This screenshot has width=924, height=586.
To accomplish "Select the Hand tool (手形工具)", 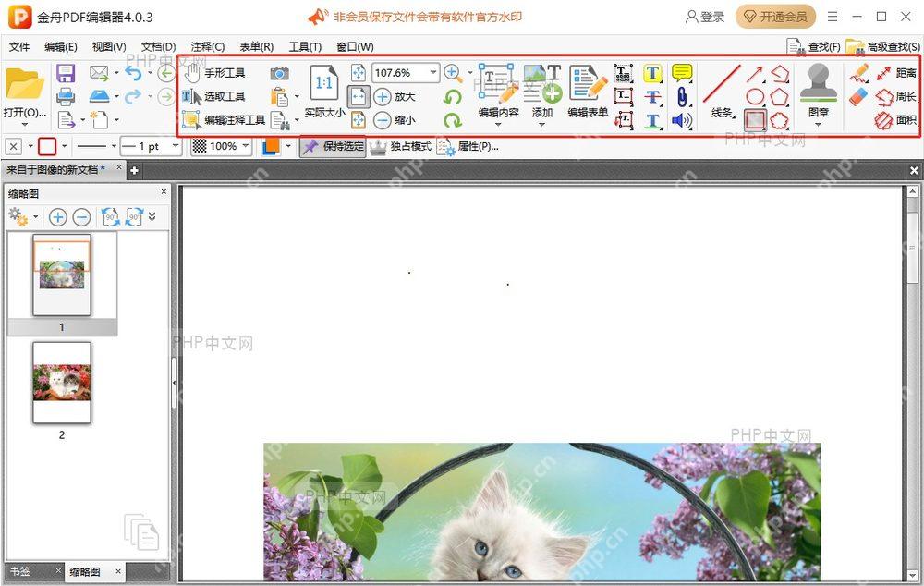I will [214, 73].
